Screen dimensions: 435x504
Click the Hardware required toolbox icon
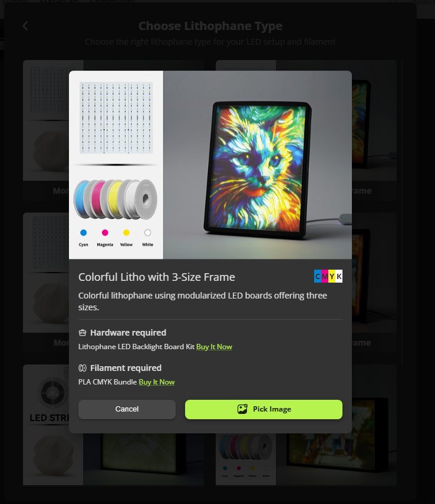click(x=83, y=333)
